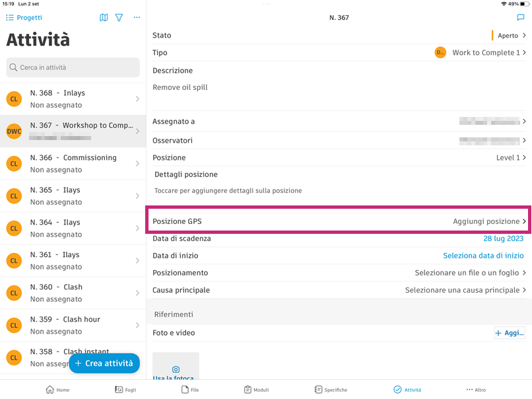
Task: Tap the N. 368 Inlays avatar icon
Action: pos(14,99)
